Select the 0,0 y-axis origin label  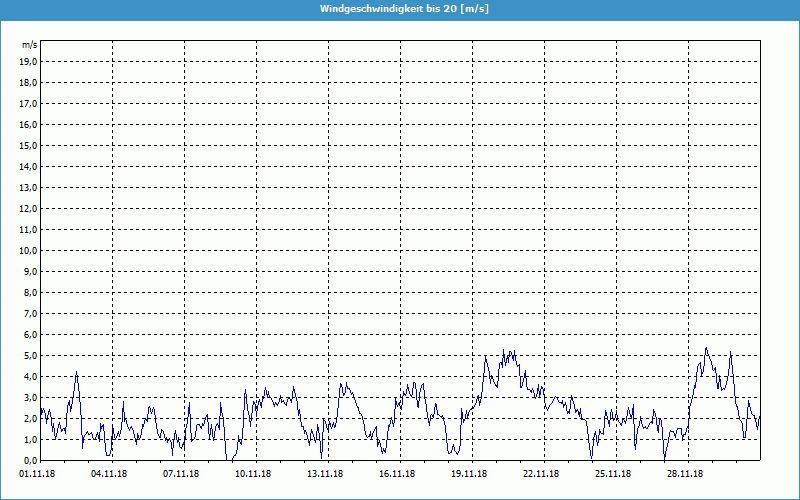click(31, 460)
